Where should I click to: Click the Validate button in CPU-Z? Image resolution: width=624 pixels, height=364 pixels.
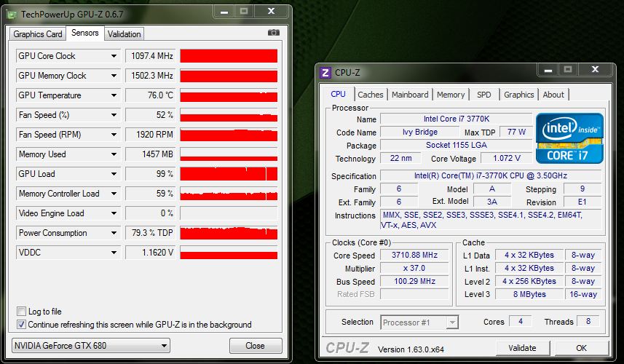[522, 348]
